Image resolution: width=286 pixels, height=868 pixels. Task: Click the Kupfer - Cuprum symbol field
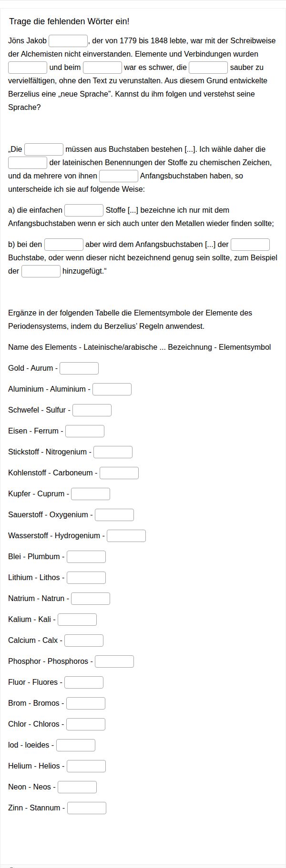(91, 494)
